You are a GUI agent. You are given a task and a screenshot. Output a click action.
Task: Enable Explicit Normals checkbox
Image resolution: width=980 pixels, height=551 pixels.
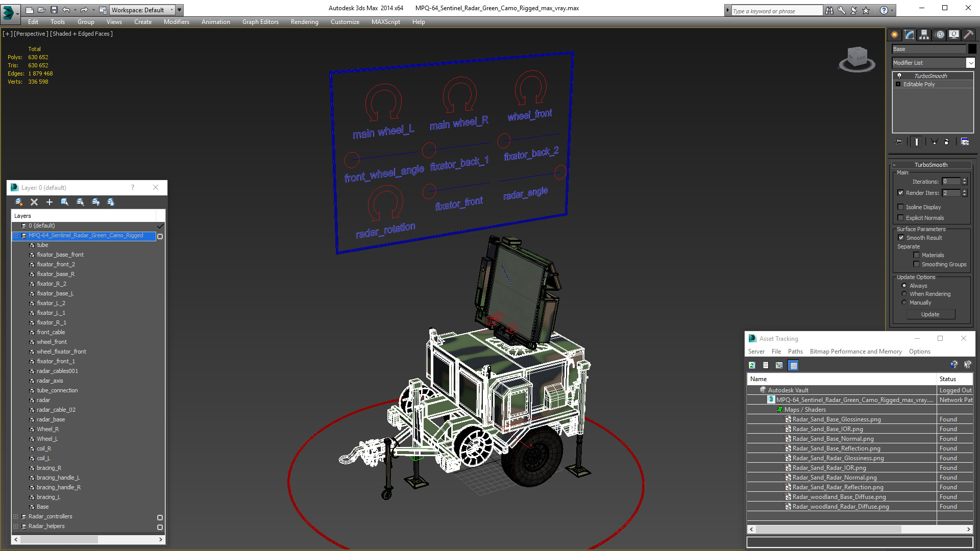click(901, 218)
